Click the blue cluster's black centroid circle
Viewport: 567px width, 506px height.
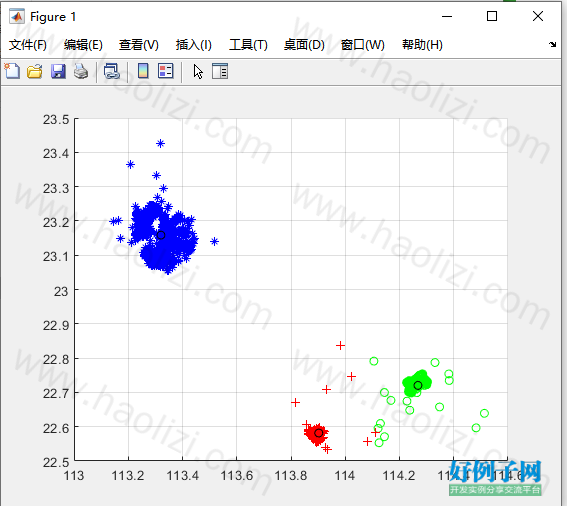pyautogui.click(x=161, y=235)
